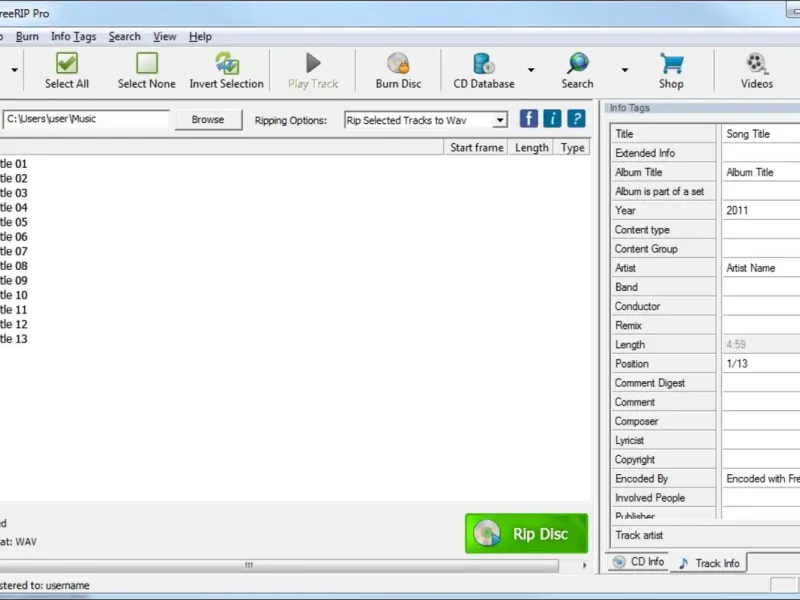Select track row ending 'tle 07'

pos(14,252)
